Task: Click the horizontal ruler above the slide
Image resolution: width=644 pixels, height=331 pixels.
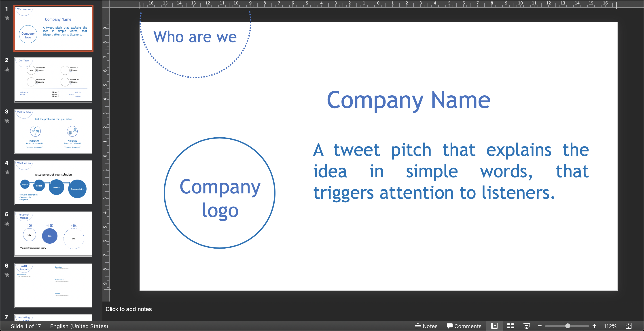Action: 378,4
